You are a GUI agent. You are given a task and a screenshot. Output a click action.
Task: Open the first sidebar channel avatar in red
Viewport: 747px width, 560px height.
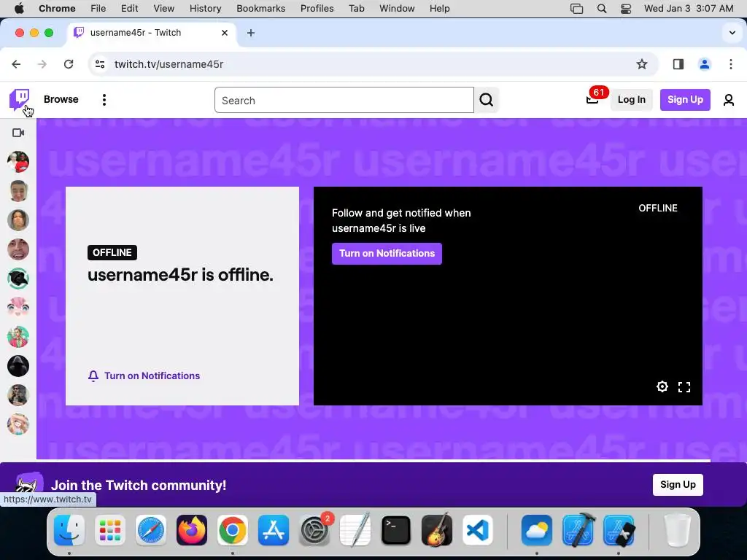click(x=18, y=162)
